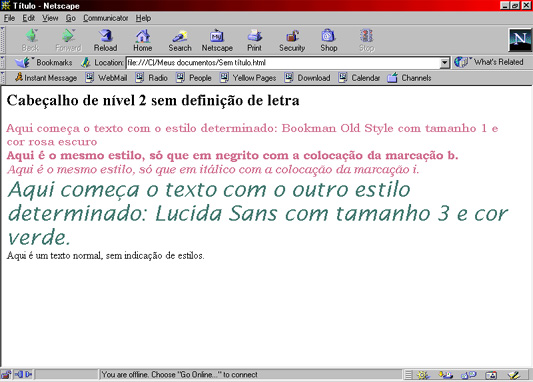The height and width of the screenshot is (382, 533).
Task: Click into the Location URL field
Action: (x=283, y=63)
